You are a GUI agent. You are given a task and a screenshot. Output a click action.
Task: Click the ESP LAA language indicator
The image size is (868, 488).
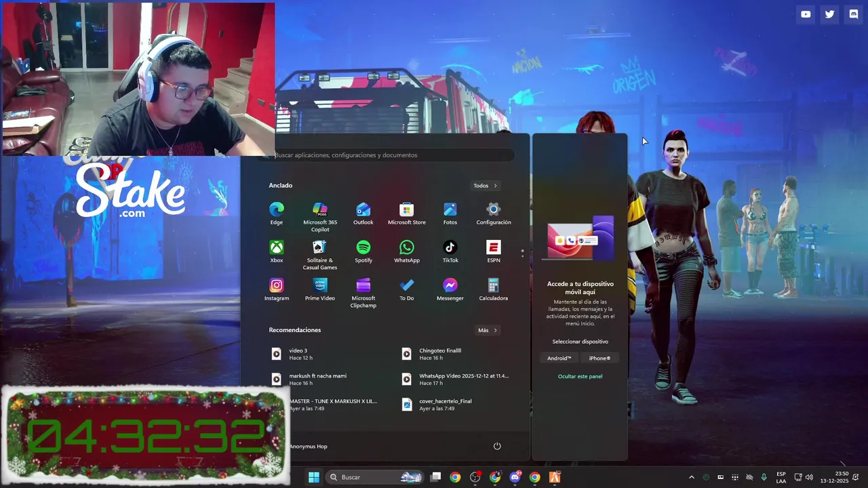tap(781, 477)
